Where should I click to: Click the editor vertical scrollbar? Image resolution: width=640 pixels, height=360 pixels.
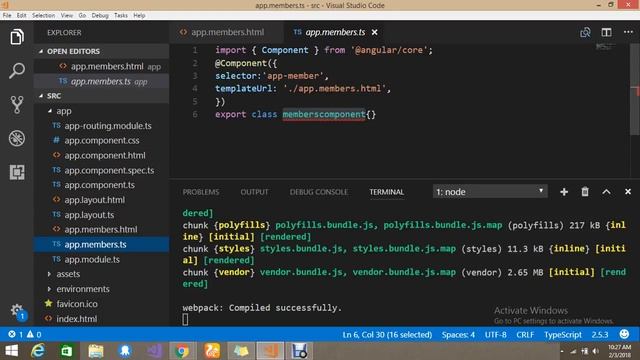point(636,90)
